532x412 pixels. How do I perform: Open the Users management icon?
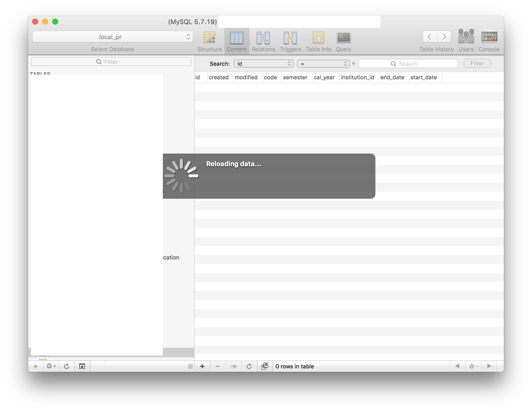pyautogui.click(x=466, y=41)
